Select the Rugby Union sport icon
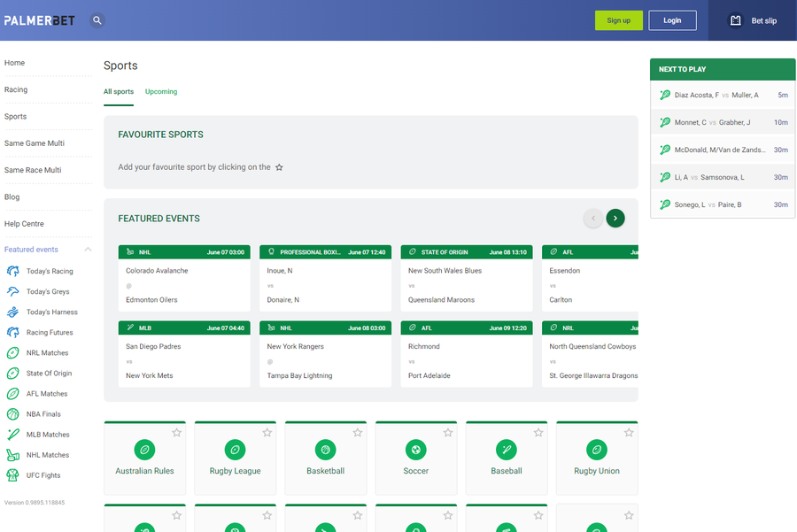This screenshot has height=532, width=797. (x=597, y=450)
